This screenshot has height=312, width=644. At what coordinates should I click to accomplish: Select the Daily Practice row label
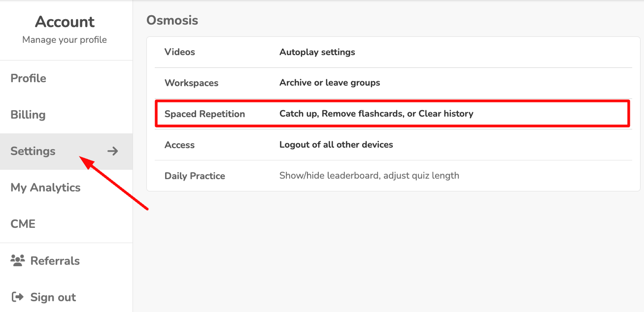point(195,176)
